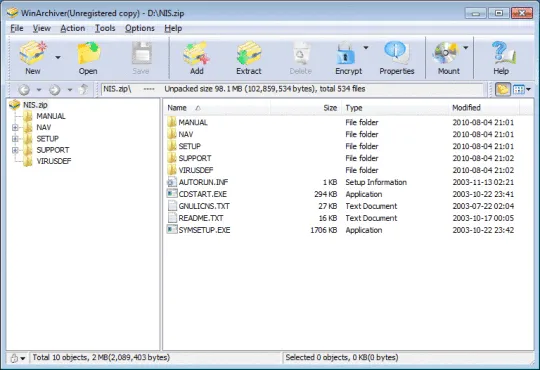Select the README.TXT document icon
The width and height of the screenshot is (540, 370).
pyautogui.click(x=172, y=218)
